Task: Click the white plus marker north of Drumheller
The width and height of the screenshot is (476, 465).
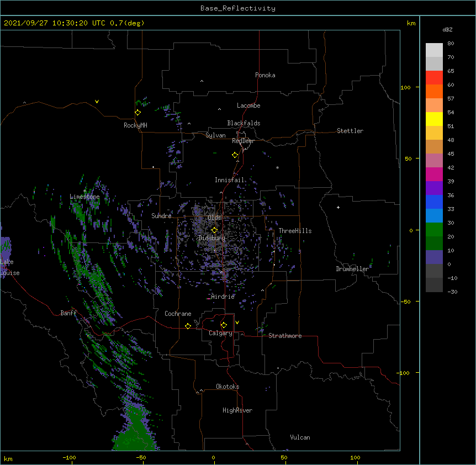Action: pos(338,207)
